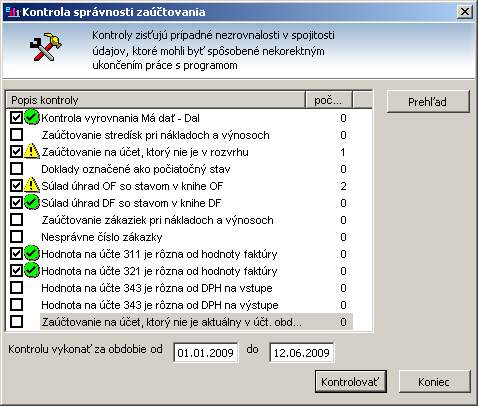Click green status icon on účte 311 row
This screenshot has width=478, height=406.
click(32, 253)
